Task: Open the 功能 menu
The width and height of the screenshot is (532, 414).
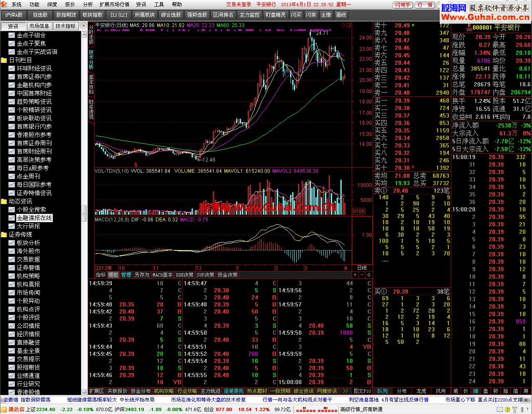Action: tap(34, 5)
